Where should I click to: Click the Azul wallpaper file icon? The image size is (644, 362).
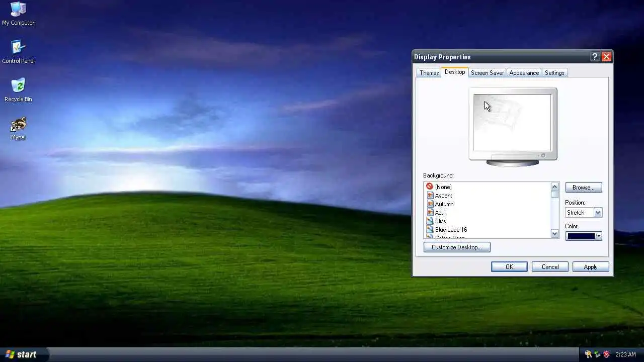pyautogui.click(x=430, y=212)
